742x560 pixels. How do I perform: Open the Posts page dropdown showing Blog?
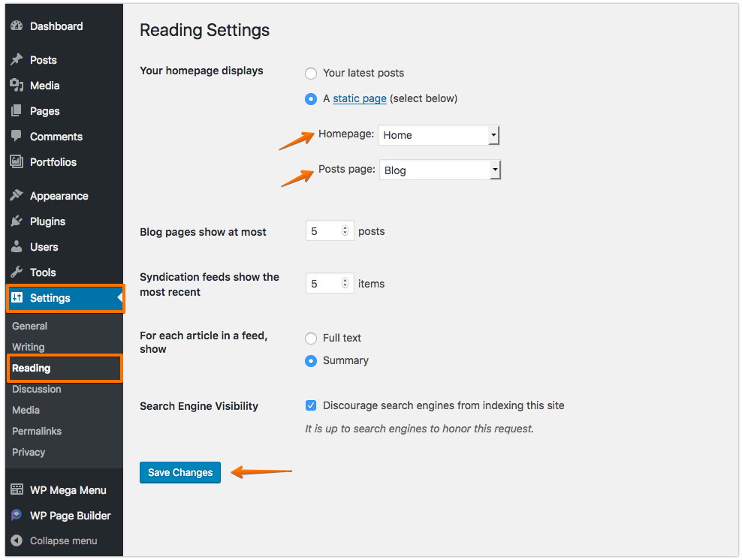[440, 170]
